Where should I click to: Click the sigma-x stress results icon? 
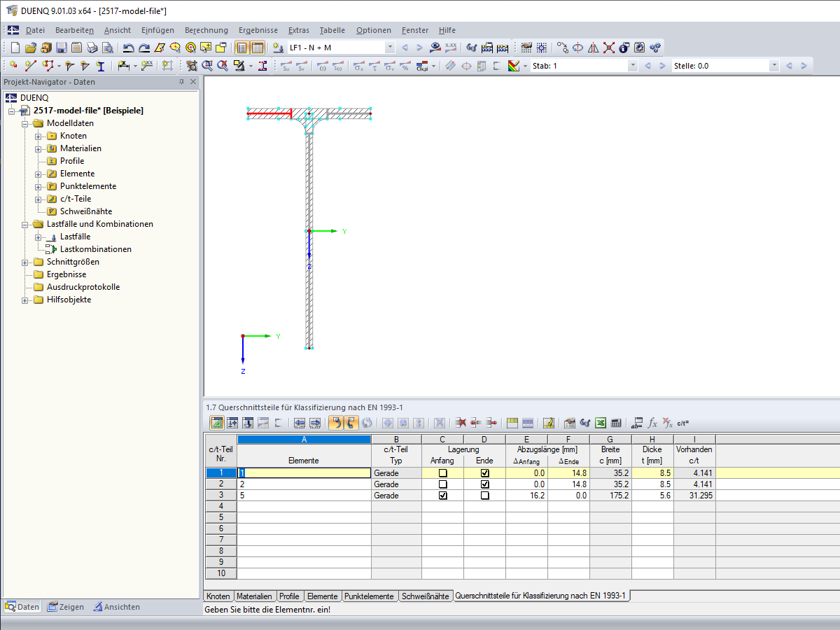(358, 66)
